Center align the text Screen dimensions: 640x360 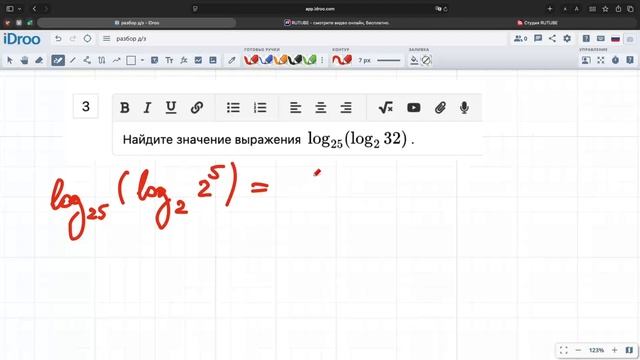(321, 108)
